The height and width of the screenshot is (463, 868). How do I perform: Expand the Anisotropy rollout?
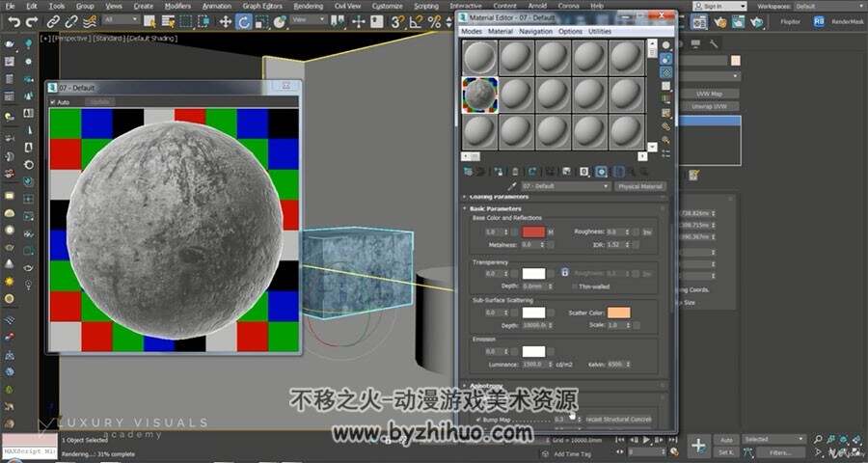click(x=486, y=386)
